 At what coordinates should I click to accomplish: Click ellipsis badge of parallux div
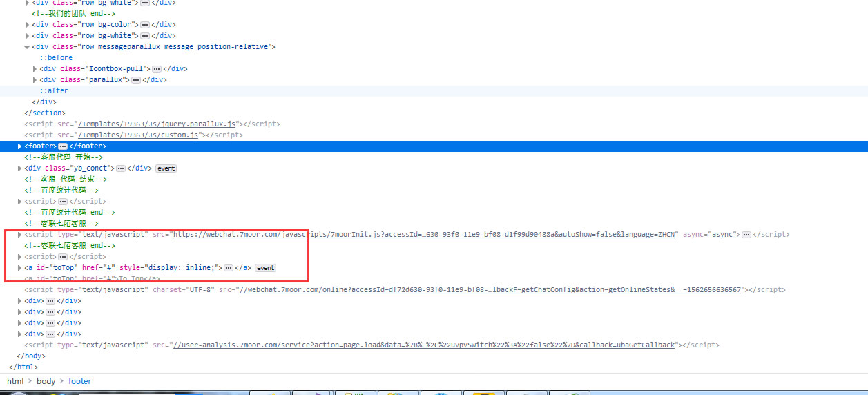tap(136, 80)
